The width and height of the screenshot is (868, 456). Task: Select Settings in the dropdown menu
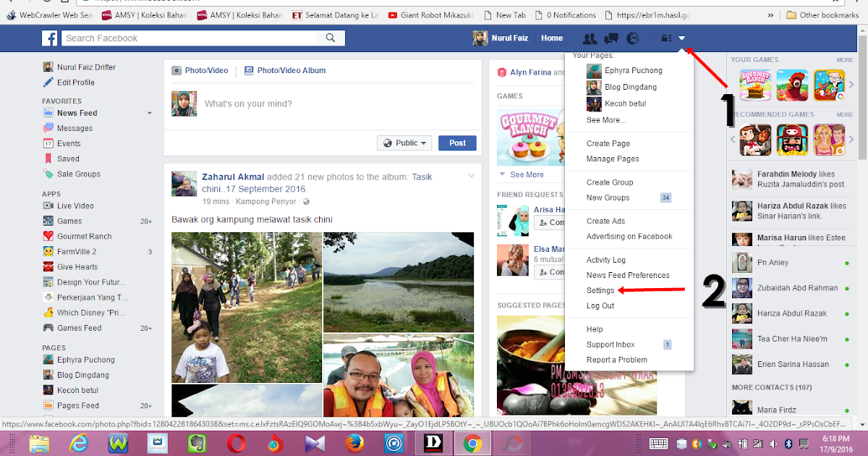coord(600,290)
